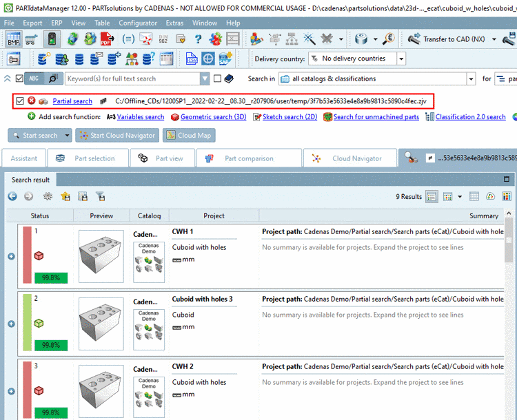Collapse search panel with double chevron
Viewport: 517px width, 420px height.
click(8, 78)
